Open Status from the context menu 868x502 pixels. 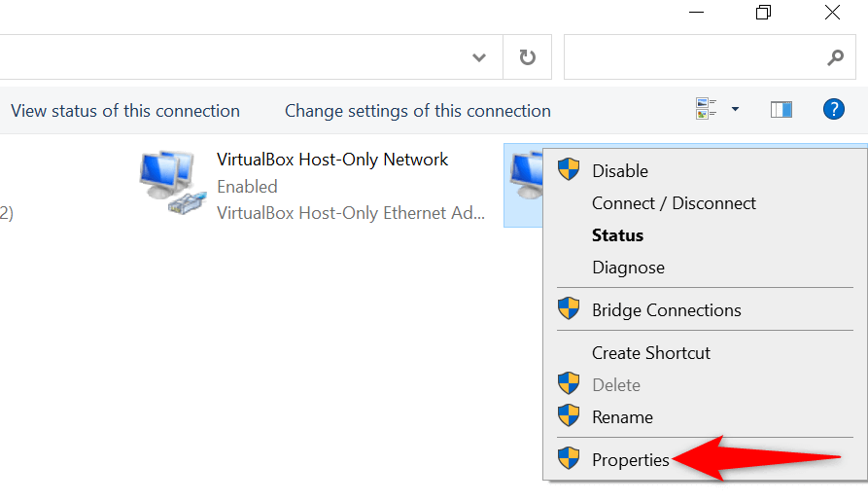[617, 235]
